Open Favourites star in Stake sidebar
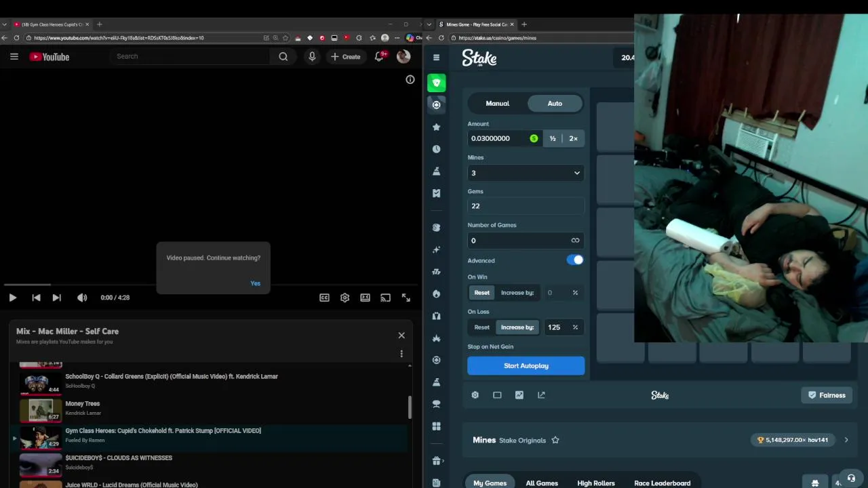868x488 pixels. tap(436, 127)
